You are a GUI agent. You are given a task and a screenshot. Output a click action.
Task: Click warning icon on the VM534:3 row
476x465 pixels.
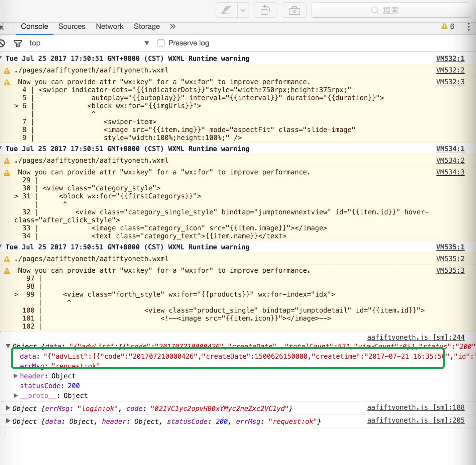[7, 173]
